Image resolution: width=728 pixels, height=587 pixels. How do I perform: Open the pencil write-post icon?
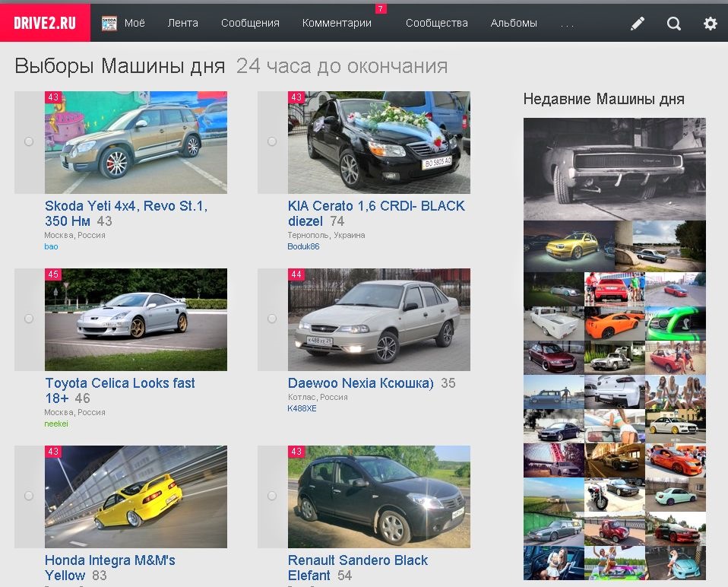coord(638,24)
